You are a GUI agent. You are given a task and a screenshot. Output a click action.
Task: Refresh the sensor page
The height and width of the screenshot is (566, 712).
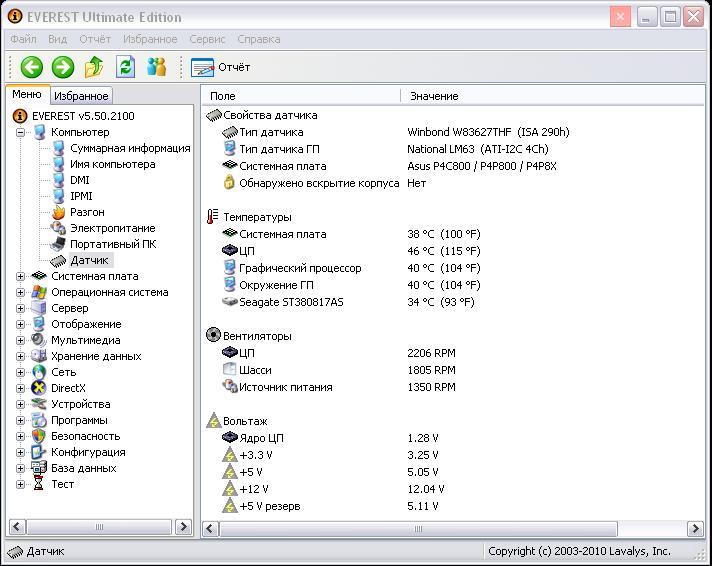125,67
